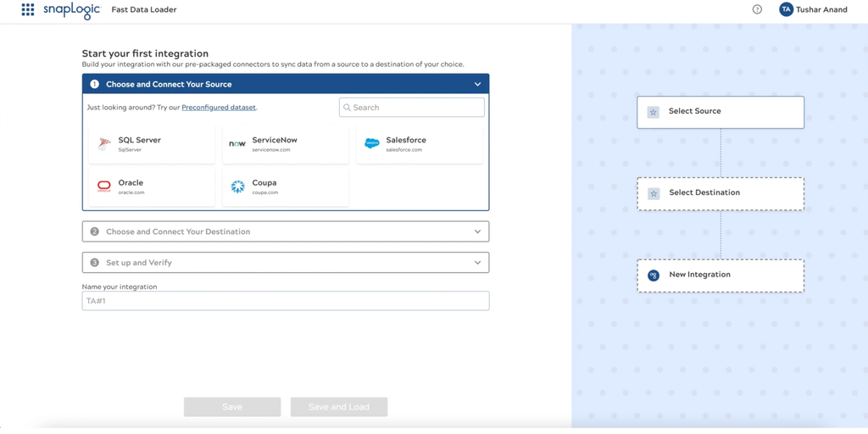Screen dimensions: 868x434
Task: Click the SnapLogic logo
Action: [x=71, y=10]
